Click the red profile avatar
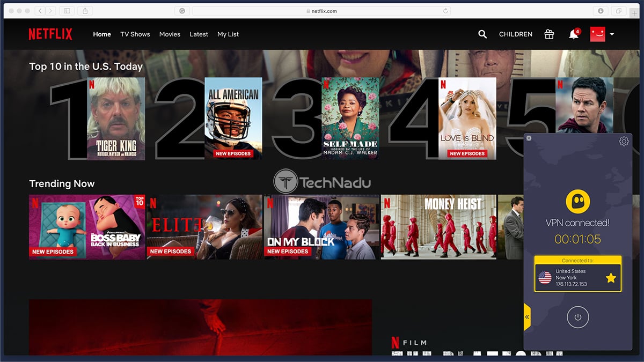 pyautogui.click(x=597, y=34)
